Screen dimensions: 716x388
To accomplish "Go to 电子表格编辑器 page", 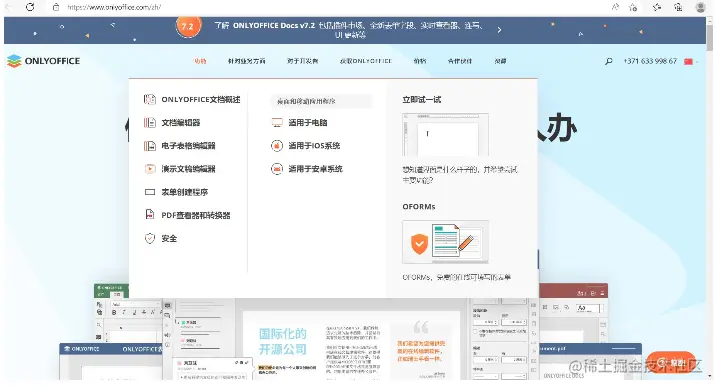I will [x=188, y=146].
